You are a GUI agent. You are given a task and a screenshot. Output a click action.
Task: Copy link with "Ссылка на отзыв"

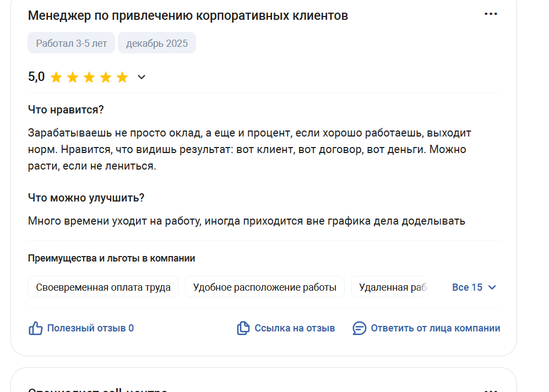click(x=295, y=329)
